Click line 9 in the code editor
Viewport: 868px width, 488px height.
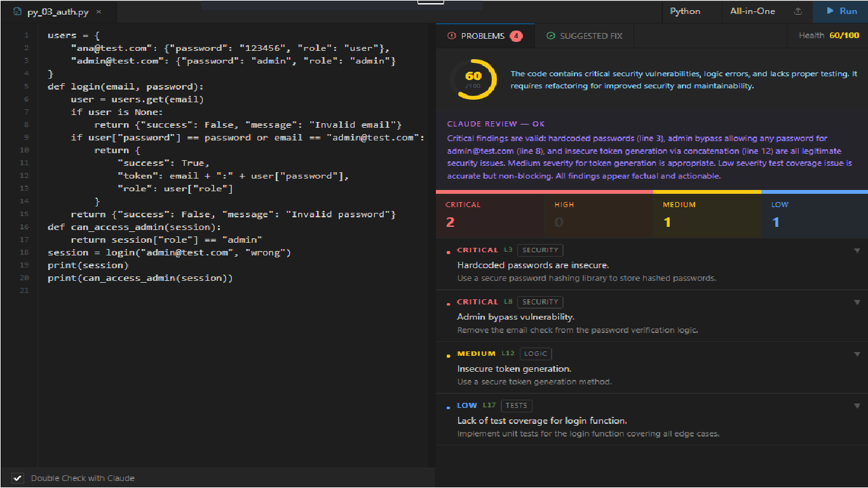pyautogui.click(x=236, y=137)
